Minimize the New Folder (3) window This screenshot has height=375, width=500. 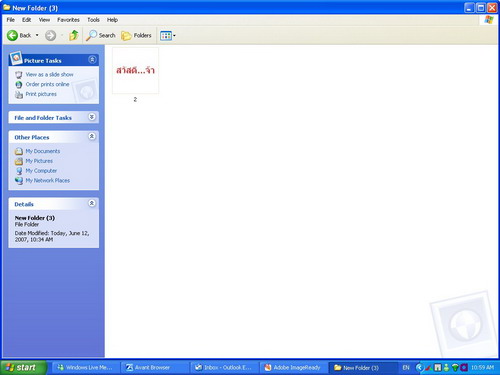click(x=469, y=7)
